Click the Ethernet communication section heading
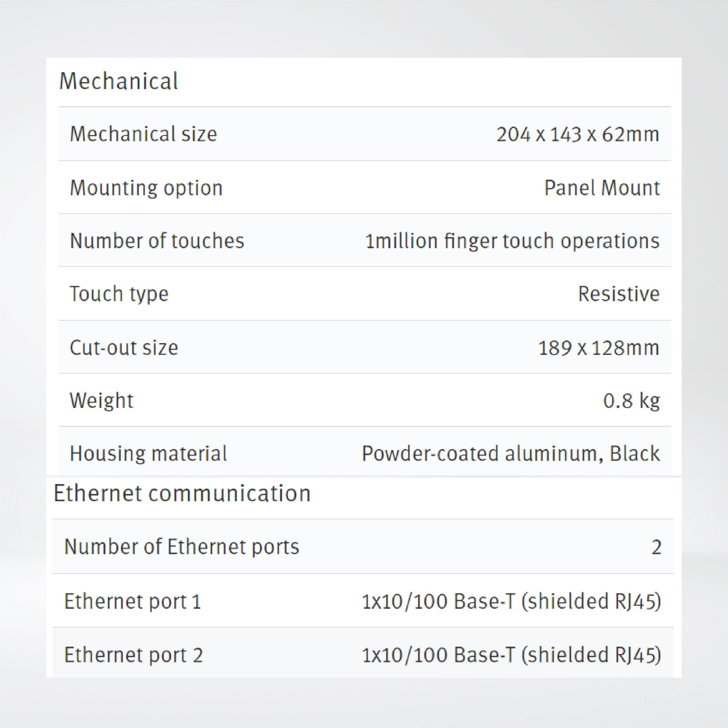Screen dimensions: 728x728 tap(182, 493)
